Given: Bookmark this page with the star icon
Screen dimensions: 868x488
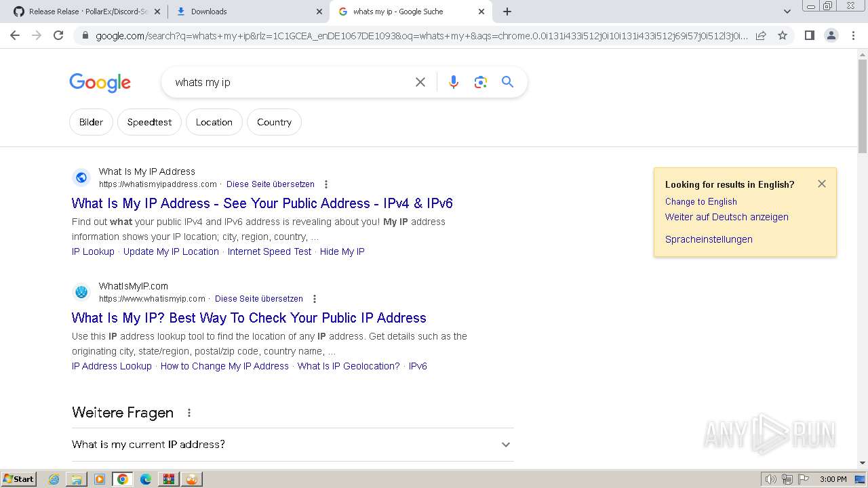Looking at the screenshot, I should pos(783,35).
